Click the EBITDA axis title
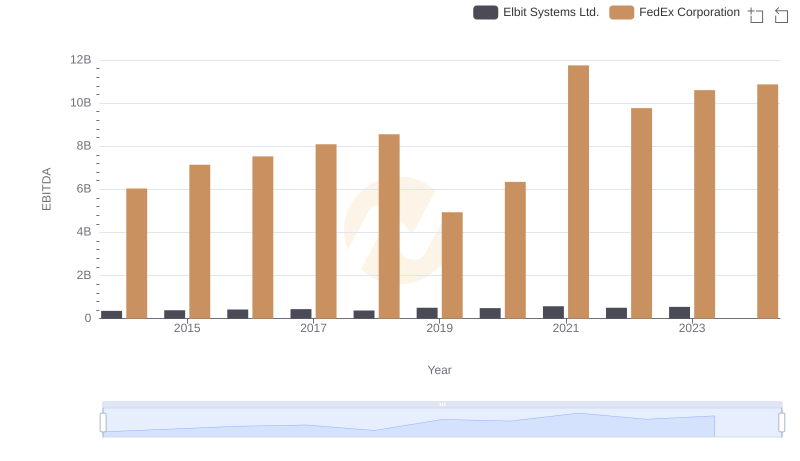 [46, 189]
